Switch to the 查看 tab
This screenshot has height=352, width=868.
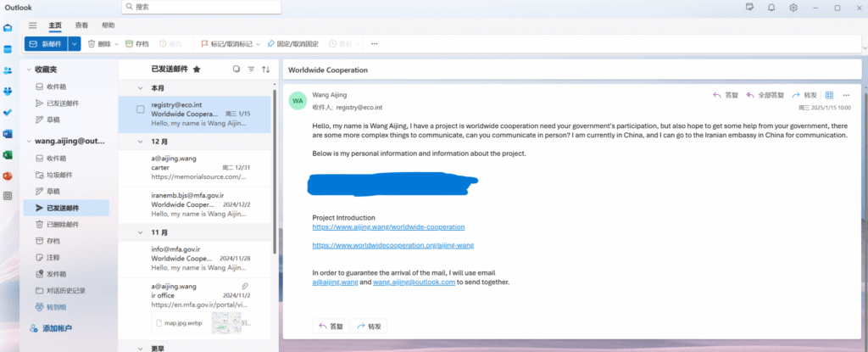click(x=81, y=25)
